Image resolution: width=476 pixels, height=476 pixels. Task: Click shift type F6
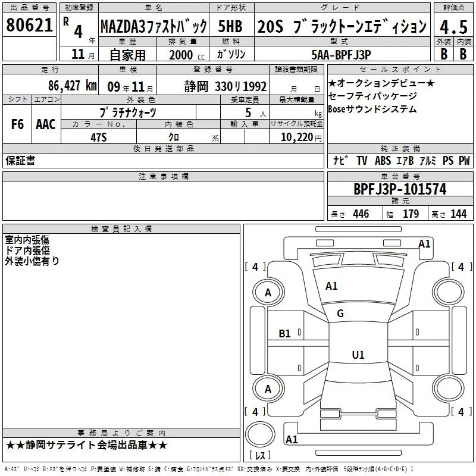pyautogui.click(x=17, y=124)
